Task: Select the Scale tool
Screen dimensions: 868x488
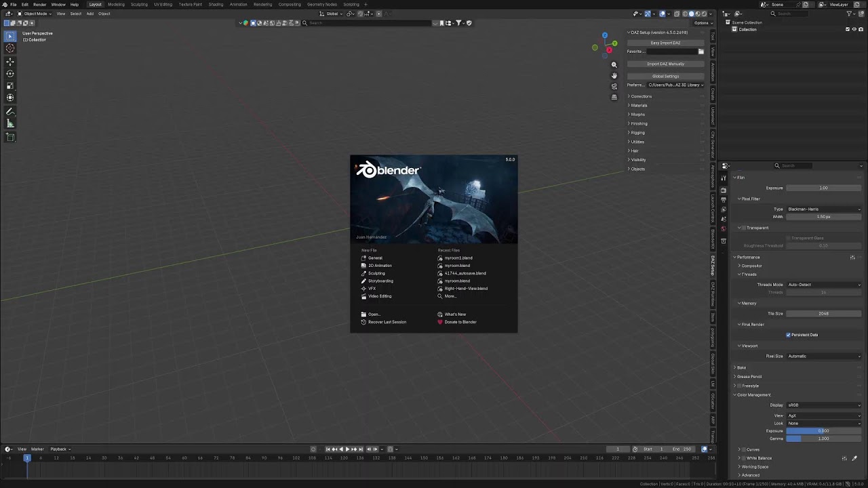Action: (x=10, y=86)
